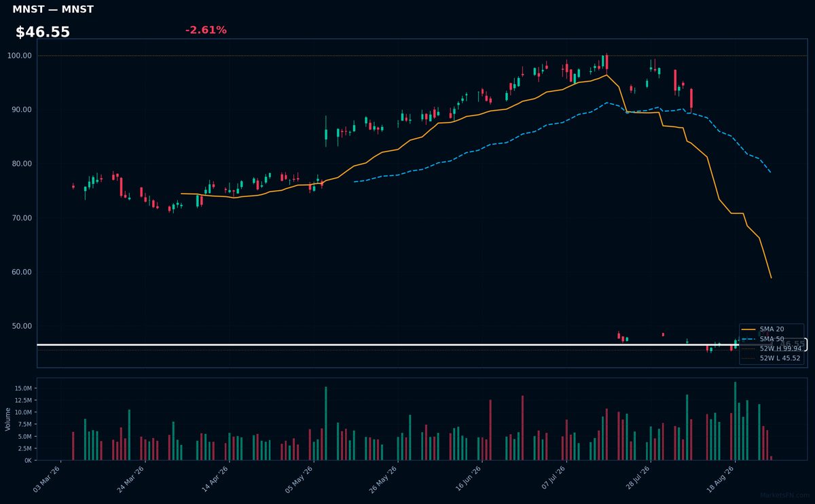Click the current price "$46.55"
815x504 pixels.
43,32
